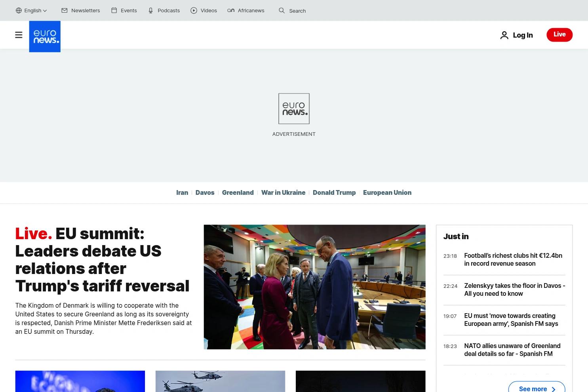Click the Euronews logo in the header
The image size is (588, 392).
(x=45, y=36)
